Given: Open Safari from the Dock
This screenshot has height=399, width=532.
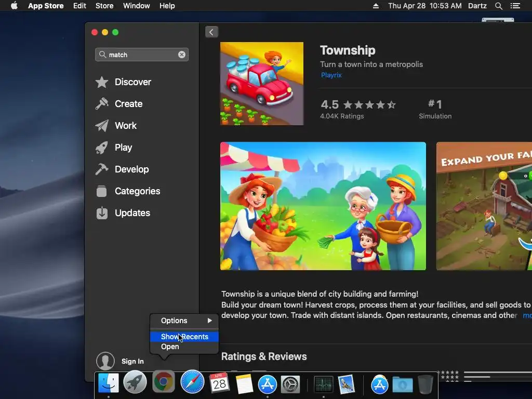Looking at the screenshot, I should (x=192, y=382).
